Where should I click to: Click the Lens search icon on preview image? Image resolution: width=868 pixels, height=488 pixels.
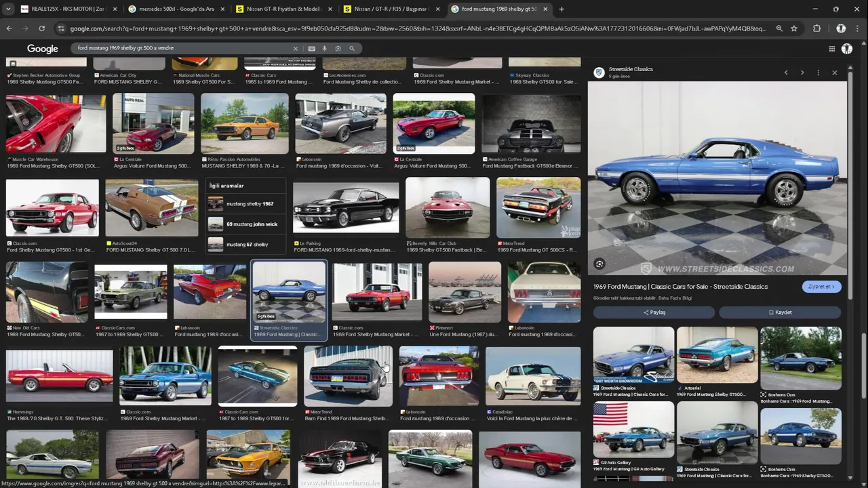click(x=599, y=264)
